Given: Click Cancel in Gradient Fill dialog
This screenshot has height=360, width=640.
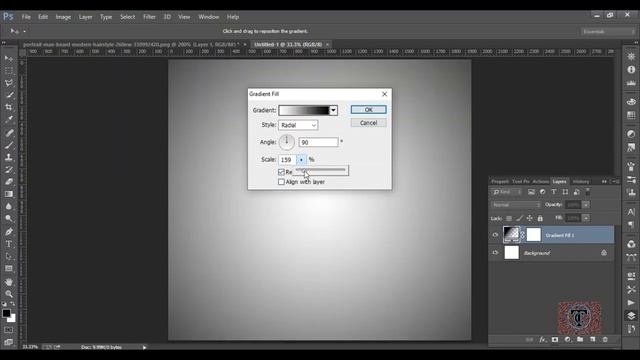Looking at the screenshot, I should pyautogui.click(x=369, y=123).
